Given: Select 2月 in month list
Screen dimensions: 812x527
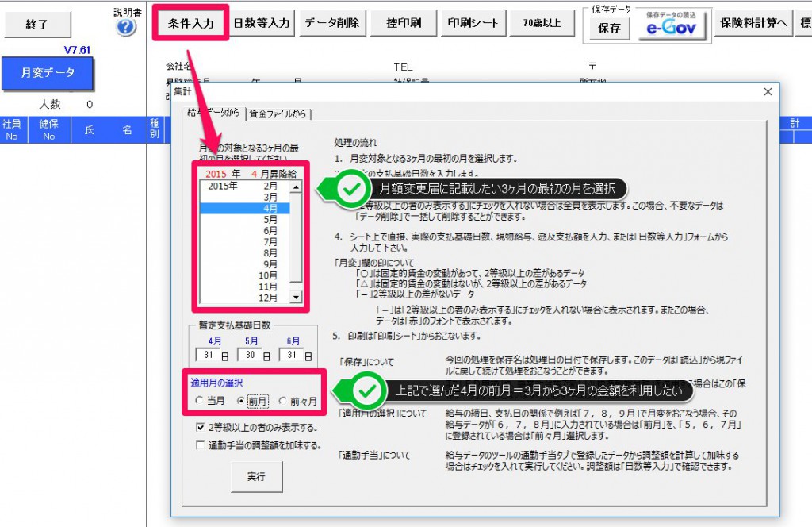Looking at the screenshot, I should 244,186.
